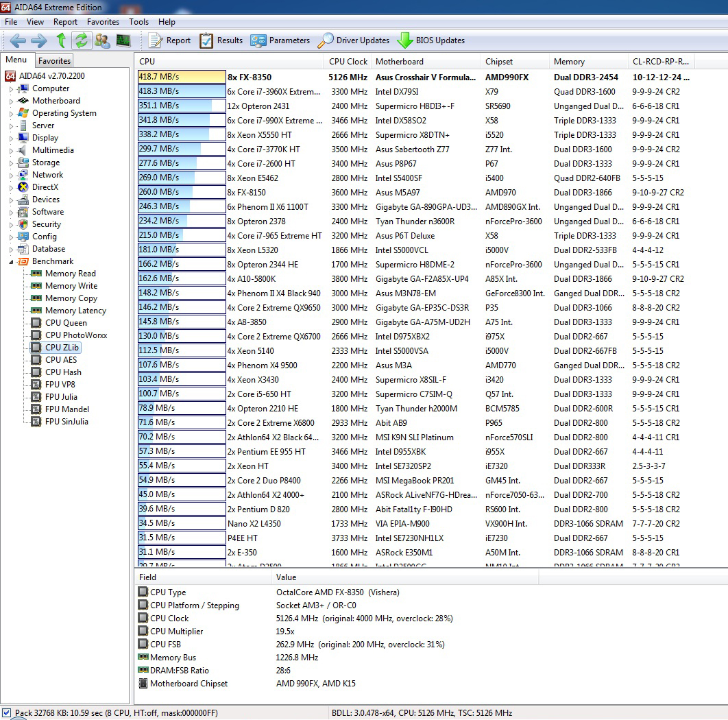The width and height of the screenshot is (728, 720).
Task: Open the FPU VP8 benchmark
Action: pos(60,384)
